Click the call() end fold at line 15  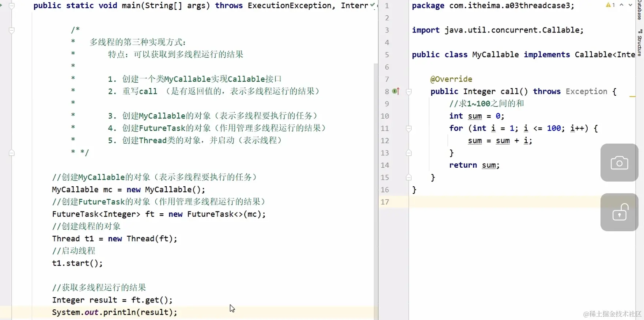coord(409,178)
